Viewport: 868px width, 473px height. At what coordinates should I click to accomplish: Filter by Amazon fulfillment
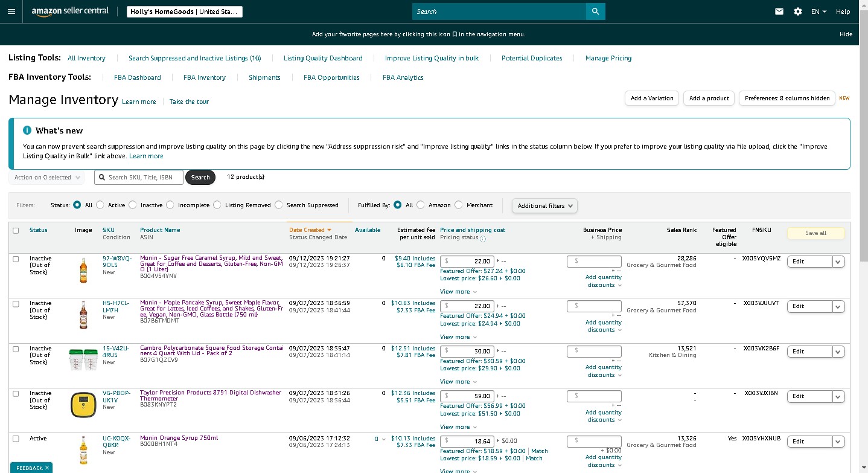click(421, 205)
